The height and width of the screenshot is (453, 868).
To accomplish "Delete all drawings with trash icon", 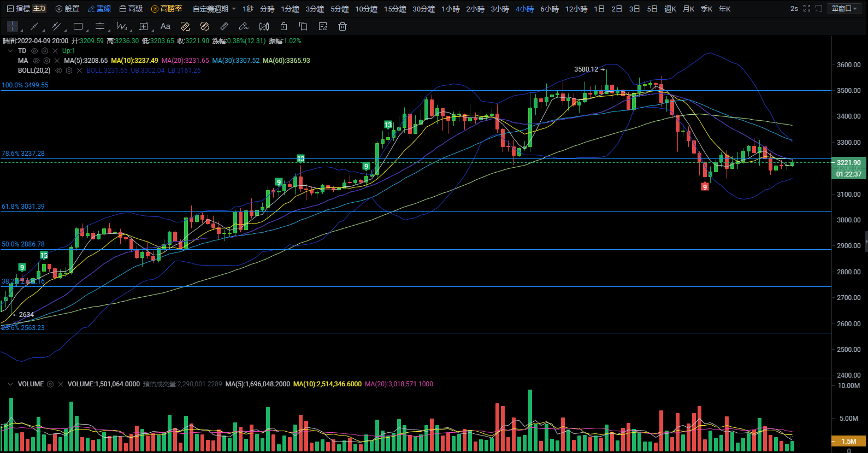I will pyautogui.click(x=343, y=26).
